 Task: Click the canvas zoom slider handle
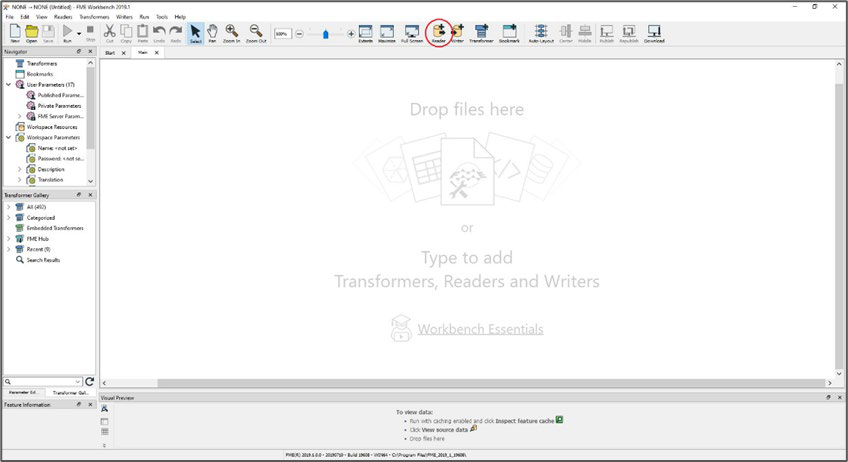(326, 34)
